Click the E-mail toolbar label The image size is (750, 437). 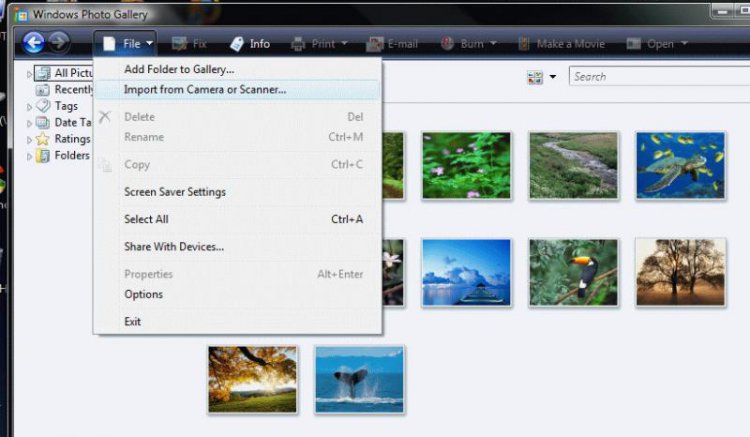[403, 44]
